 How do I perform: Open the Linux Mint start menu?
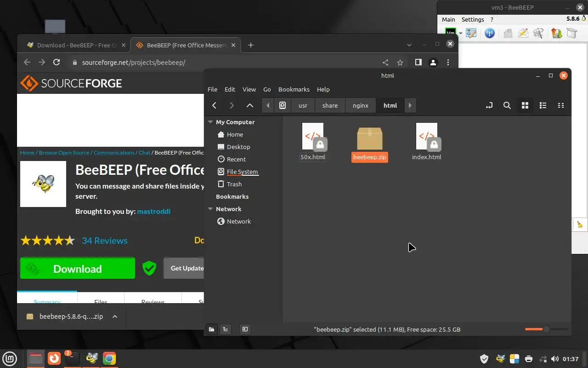pos(10,358)
